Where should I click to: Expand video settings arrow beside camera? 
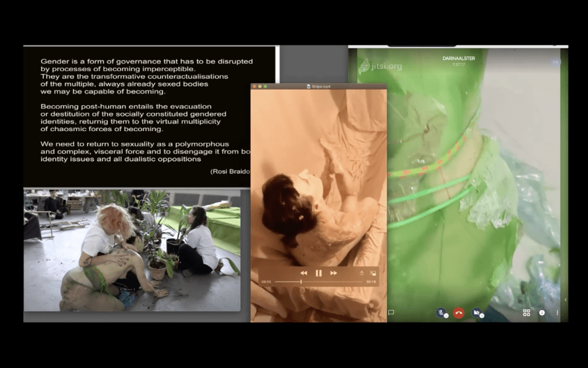coord(482,316)
